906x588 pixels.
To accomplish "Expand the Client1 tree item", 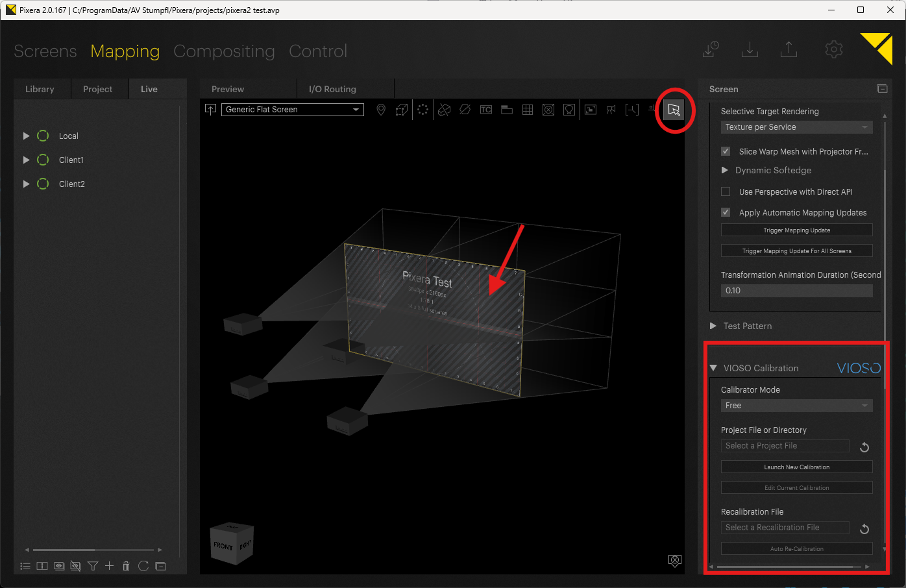I will coord(27,160).
